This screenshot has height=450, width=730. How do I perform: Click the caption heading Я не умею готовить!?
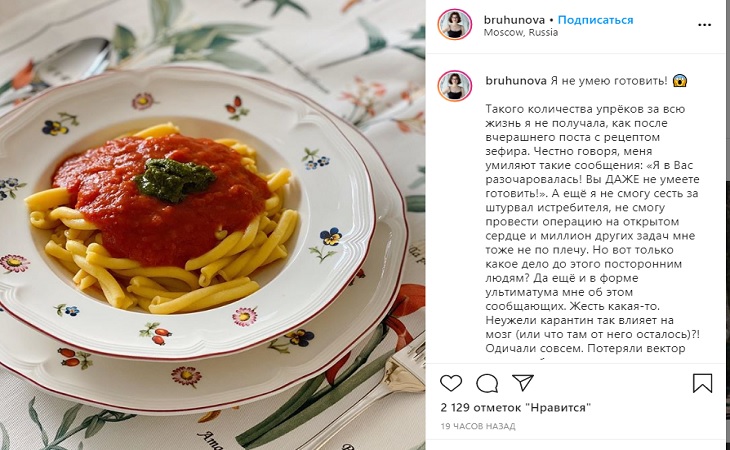pos(609,81)
